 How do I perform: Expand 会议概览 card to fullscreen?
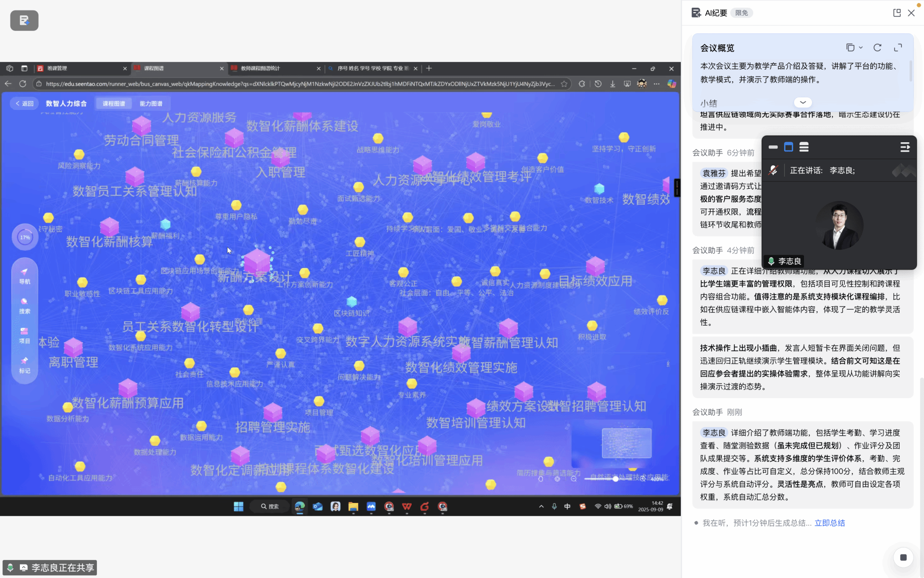898,47
